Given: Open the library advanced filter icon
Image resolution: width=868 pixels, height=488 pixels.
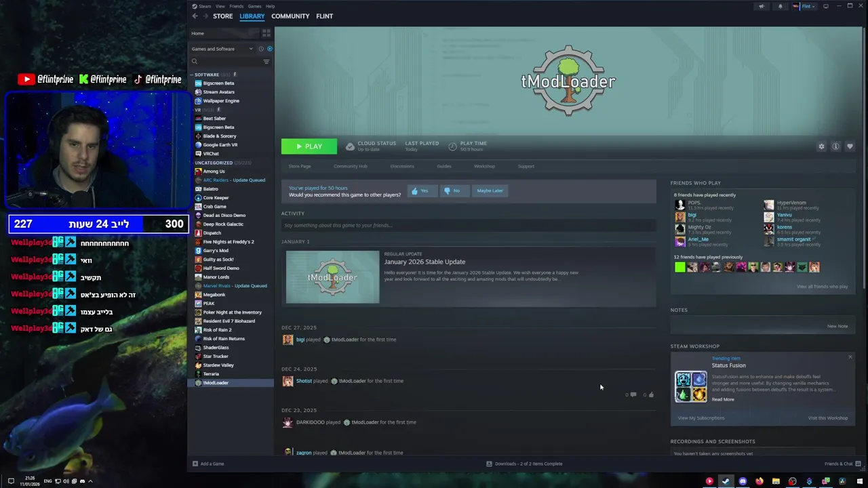Looking at the screenshot, I should coord(266,62).
